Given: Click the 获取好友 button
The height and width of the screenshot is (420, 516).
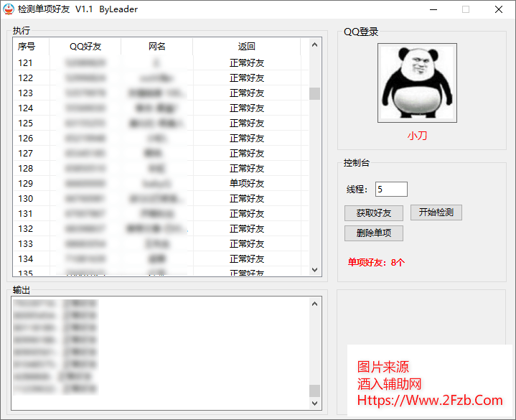Looking at the screenshot, I should click(373, 213).
